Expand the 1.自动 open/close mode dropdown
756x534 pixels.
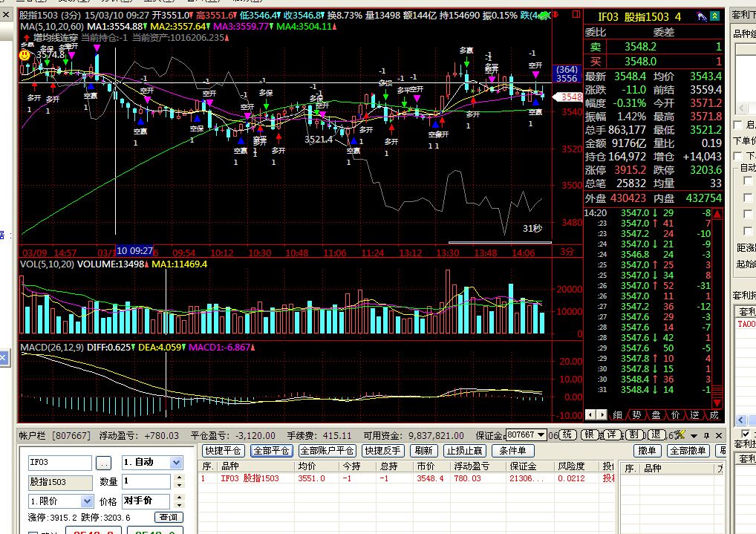pos(176,463)
